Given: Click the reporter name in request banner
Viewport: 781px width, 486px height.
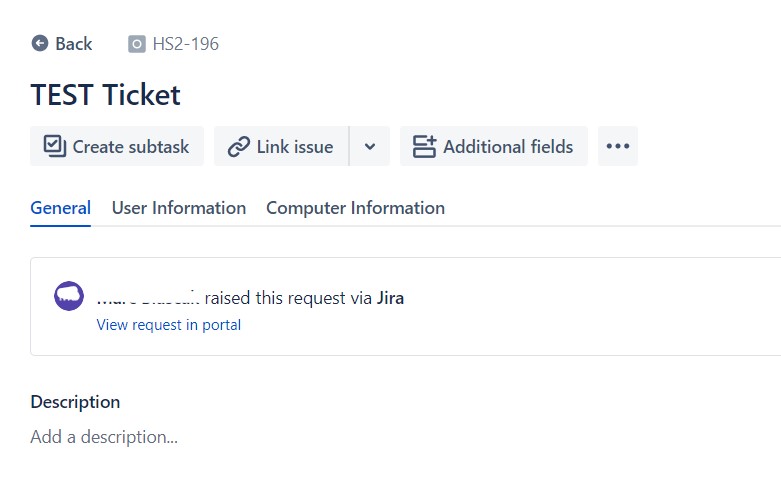Looking at the screenshot, I should click(x=148, y=298).
